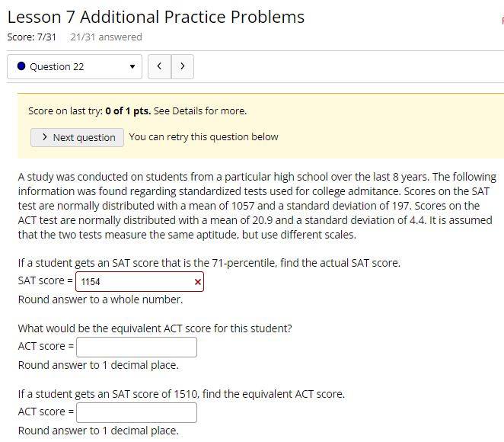The image size is (504, 442).
Task: Click the 21/31 answered indicator
Action: click(107, 37)
